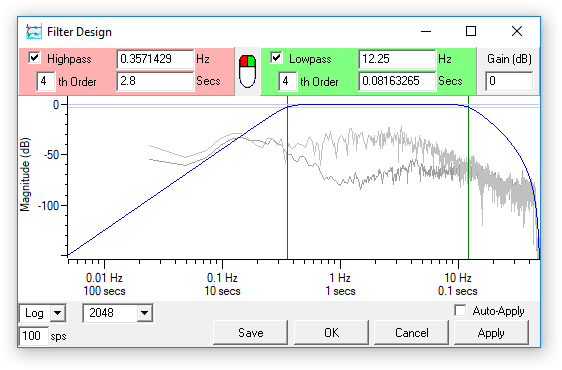Click the Lowpass frequency Hz field

pyautogui.click(x=397, y=59)
